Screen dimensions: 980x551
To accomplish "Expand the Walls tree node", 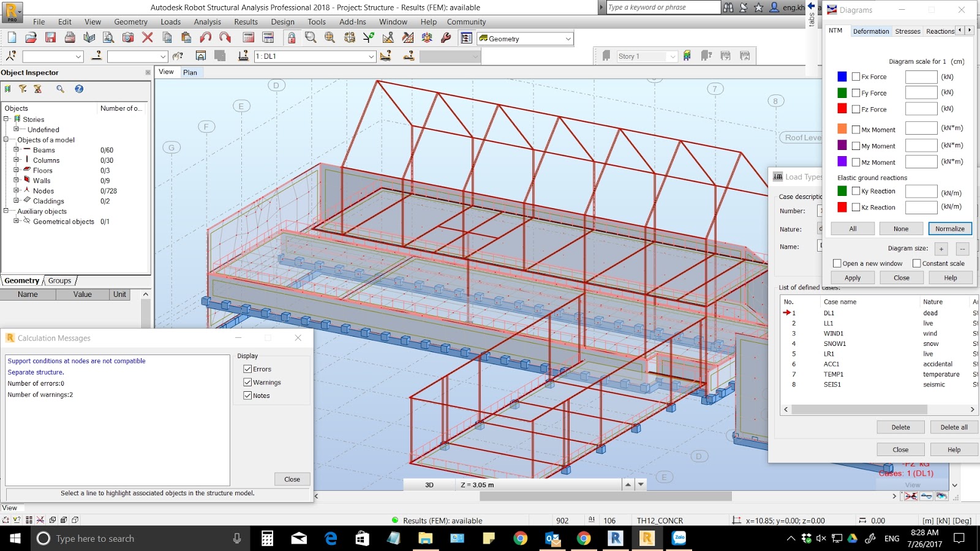I will [17, 181].
